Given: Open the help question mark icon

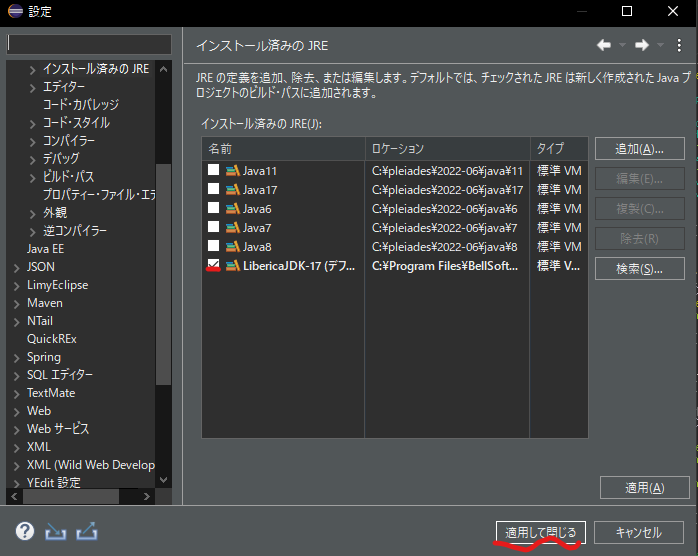Looking at the screenshot, I should tap(24, 531).
